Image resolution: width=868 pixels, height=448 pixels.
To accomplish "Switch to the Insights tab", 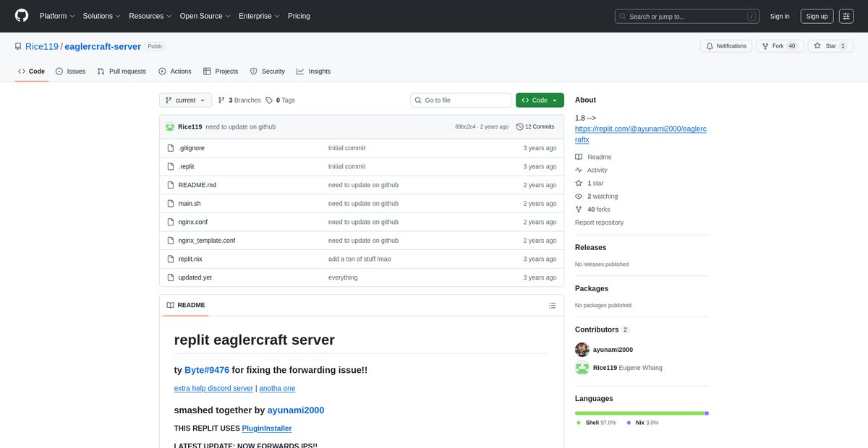I will pyautogui.click(x=313, y=72).
